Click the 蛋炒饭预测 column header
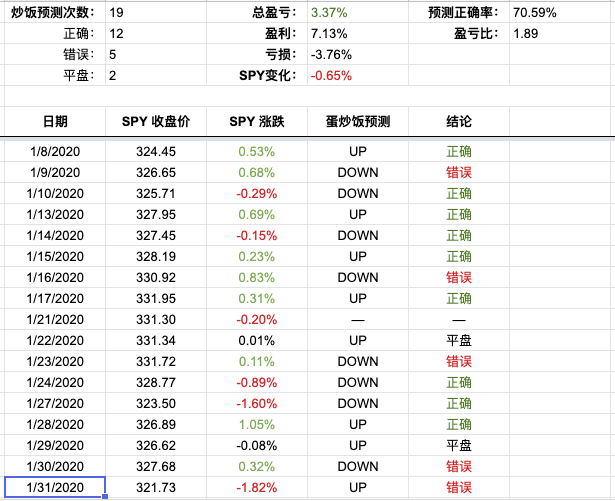The height and width of the screenshot is (501, 615). (x=358, y=122)
